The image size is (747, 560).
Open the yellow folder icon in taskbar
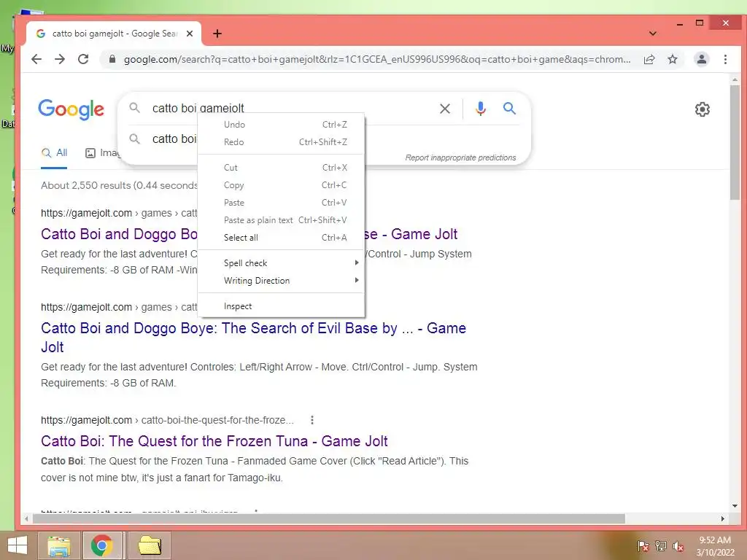149,545
